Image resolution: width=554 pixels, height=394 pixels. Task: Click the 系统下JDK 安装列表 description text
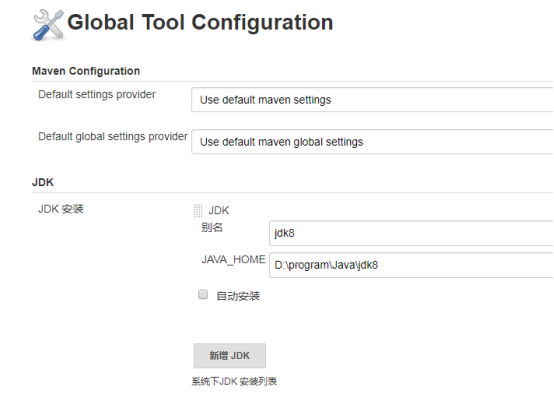pyautogui.click(x=234, y=382)
